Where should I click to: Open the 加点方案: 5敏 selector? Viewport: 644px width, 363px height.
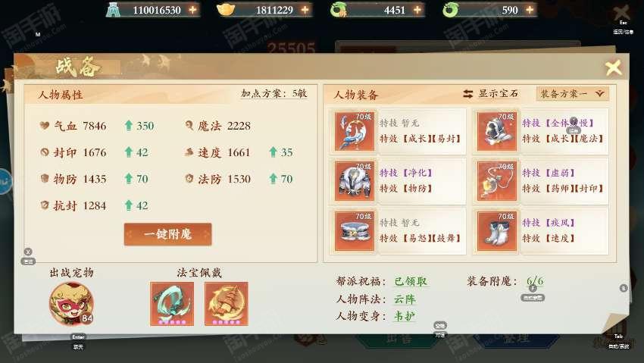pos(274,94)
